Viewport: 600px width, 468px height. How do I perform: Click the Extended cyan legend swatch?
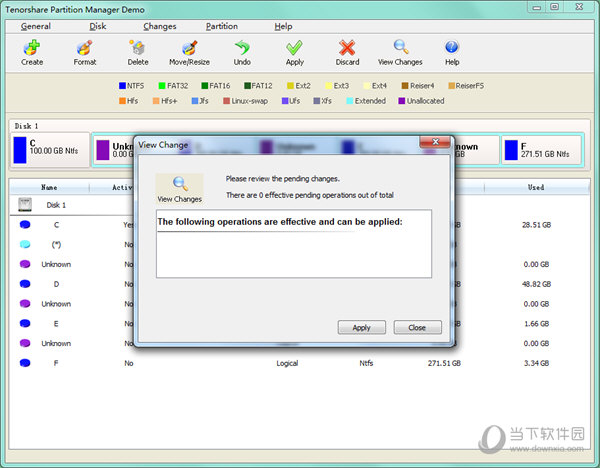pyautogui.click(x=349, y=101)
